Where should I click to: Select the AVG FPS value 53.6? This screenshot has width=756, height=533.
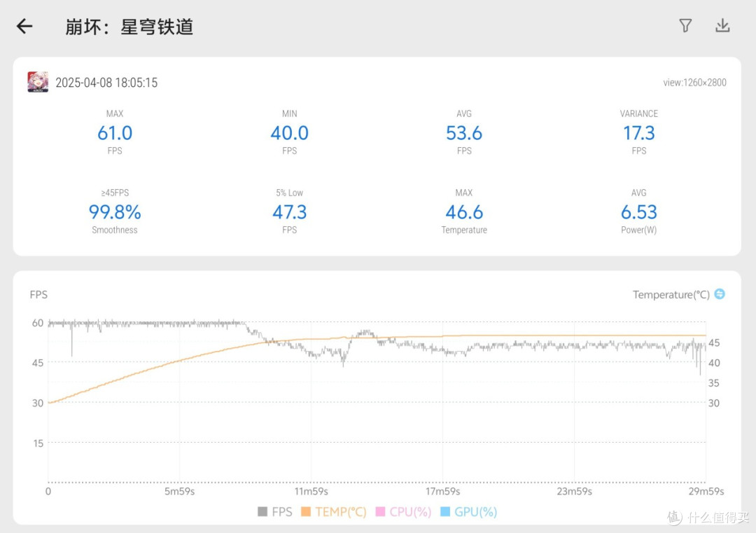[464, 132]
